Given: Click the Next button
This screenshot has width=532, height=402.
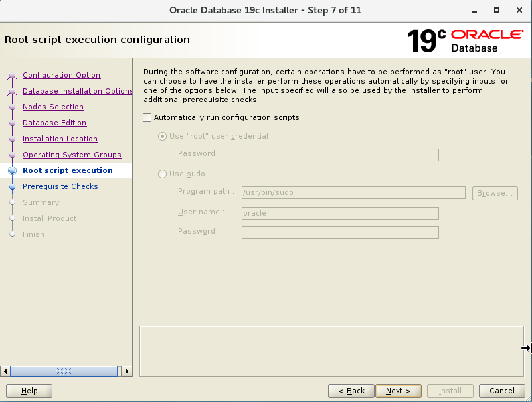Looking at the screenshot, I should (398, 391).
